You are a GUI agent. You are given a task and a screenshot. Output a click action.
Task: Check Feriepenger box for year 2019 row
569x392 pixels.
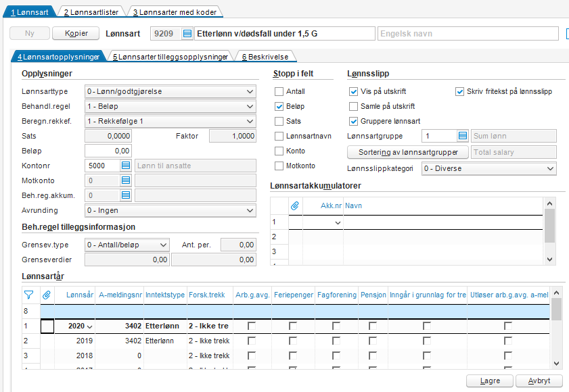[293, 341]
